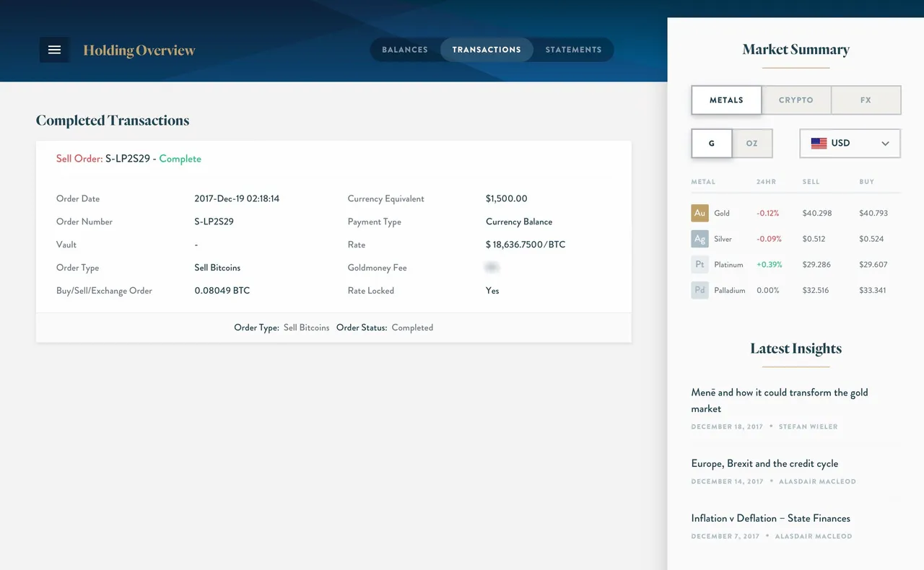The height and width of the screenshot is (570, 924).
Task: Click Silver buy price $0.524
Action: coord(871,239)
